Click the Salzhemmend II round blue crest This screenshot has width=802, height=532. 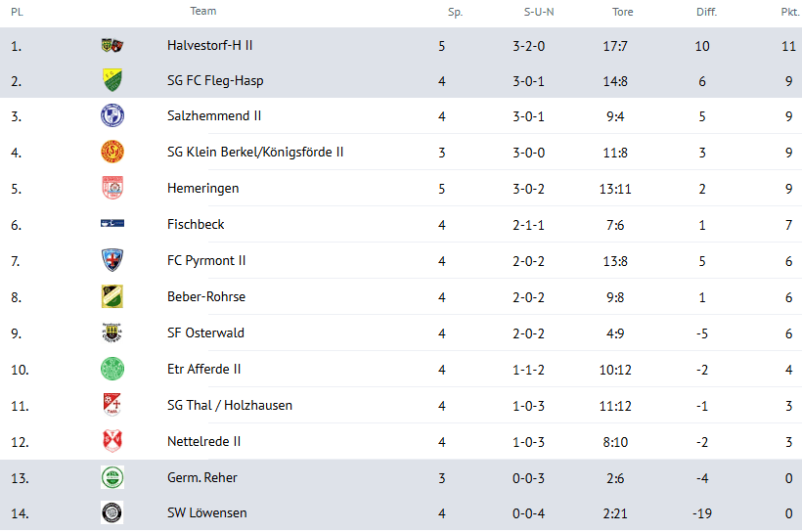click(112, 115)
